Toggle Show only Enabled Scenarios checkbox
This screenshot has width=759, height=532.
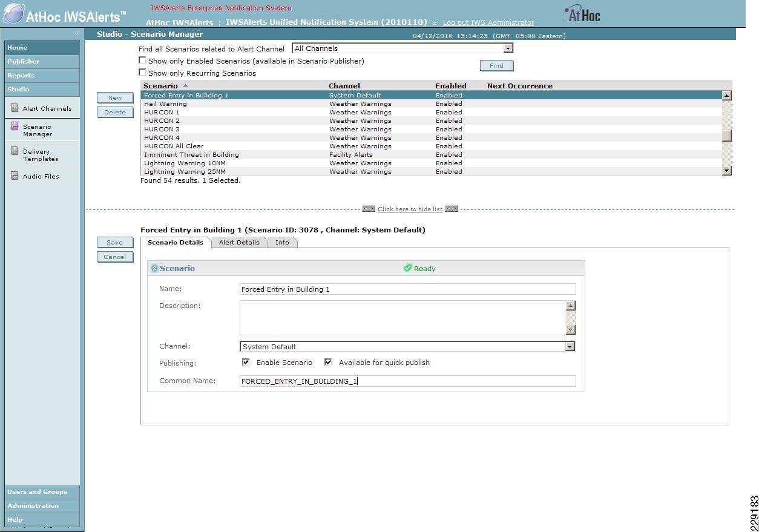(x=142, y=61)
